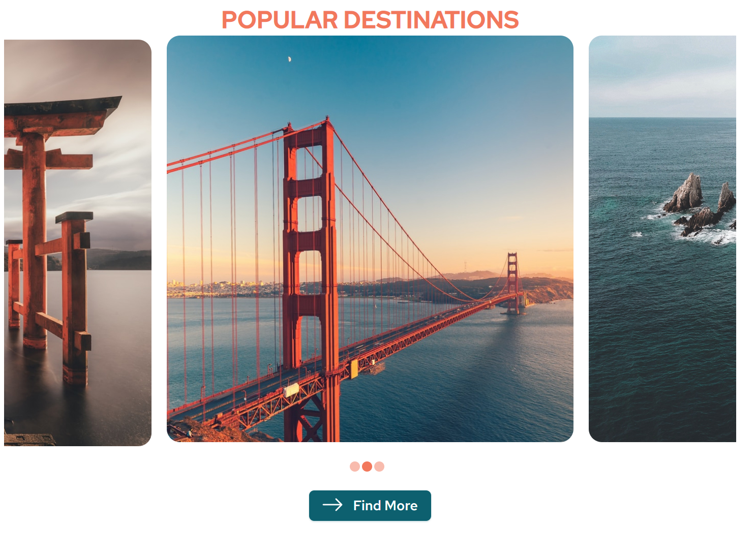756x558 pixels.
Task: Click the distant bridge tower
Action: coord(512,283)
